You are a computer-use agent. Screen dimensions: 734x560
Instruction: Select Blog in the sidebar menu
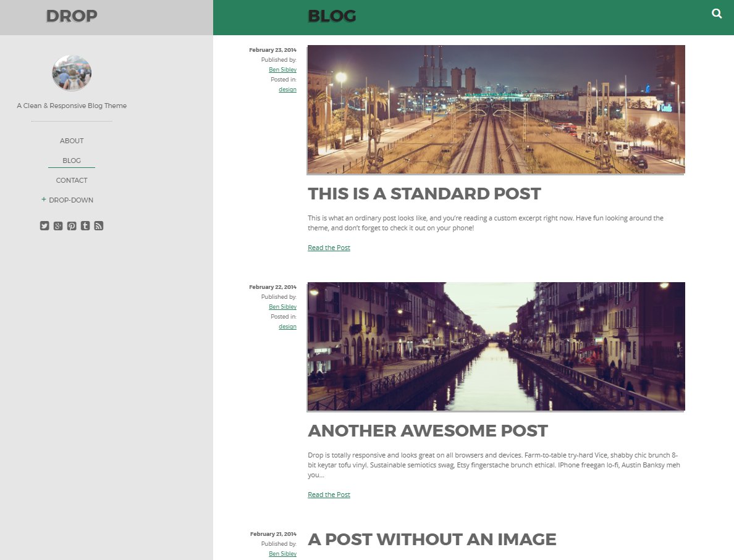[x=72, y=161]
